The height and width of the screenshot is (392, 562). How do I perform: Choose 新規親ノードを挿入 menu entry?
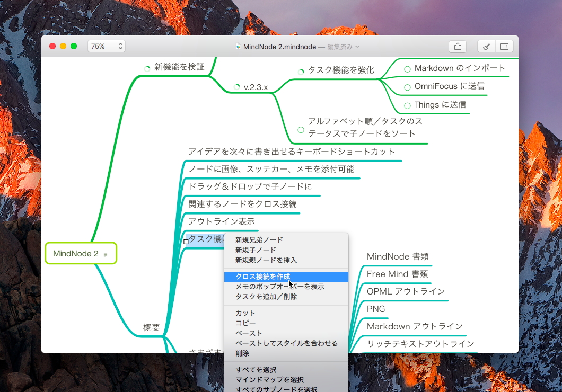[286, 260]
